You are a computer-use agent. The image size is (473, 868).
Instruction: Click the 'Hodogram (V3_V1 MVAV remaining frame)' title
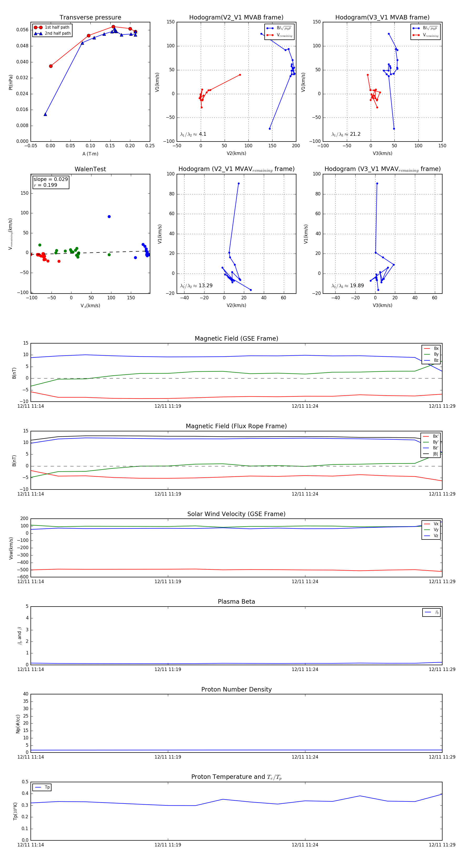pyautogui.click(x=382, y=169)
